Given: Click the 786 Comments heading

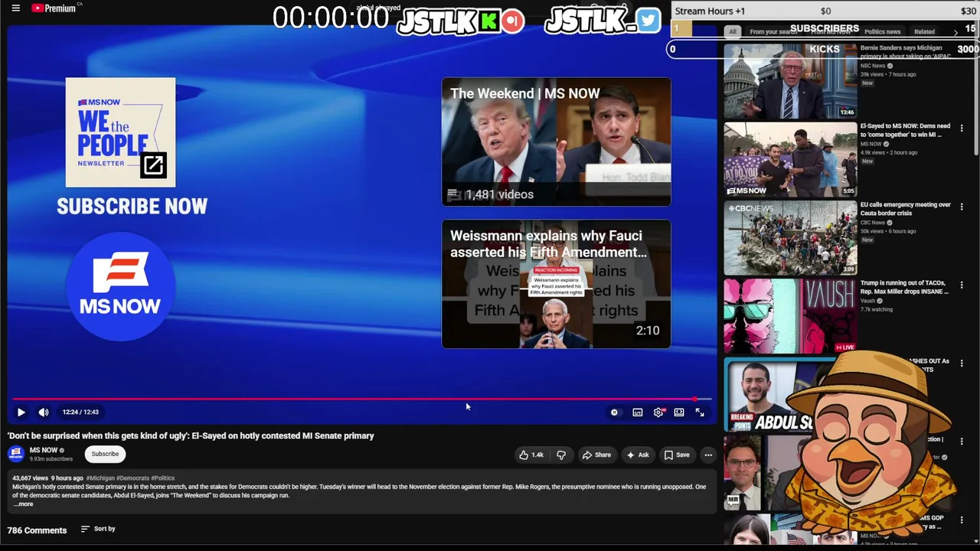Looking at the screenshot, I should coord(37,530).
